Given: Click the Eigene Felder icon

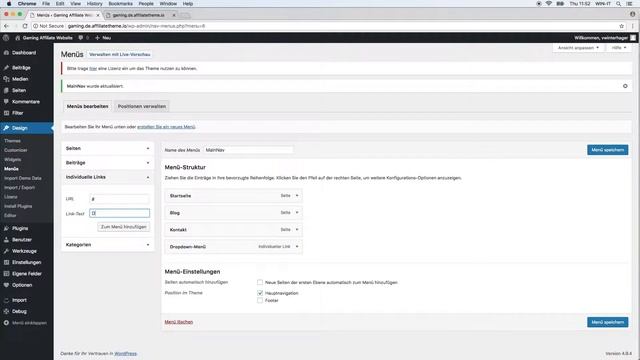Looking at the screenshot, I should point(6,273).
